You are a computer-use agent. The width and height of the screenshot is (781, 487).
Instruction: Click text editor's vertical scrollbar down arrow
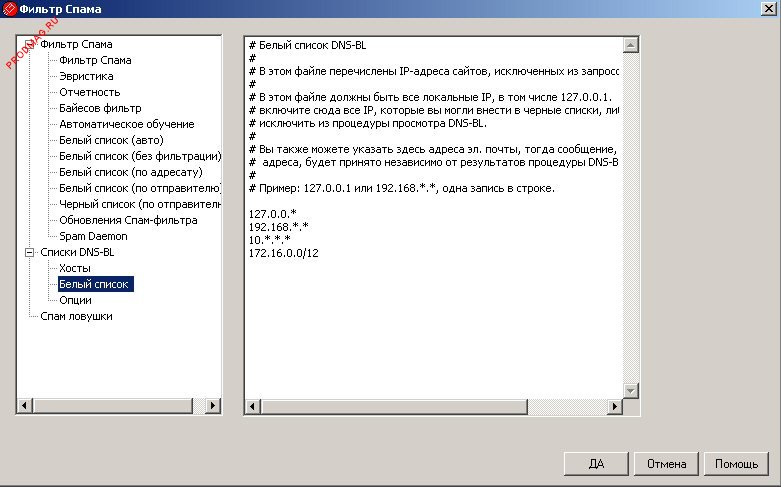[630, 390]
